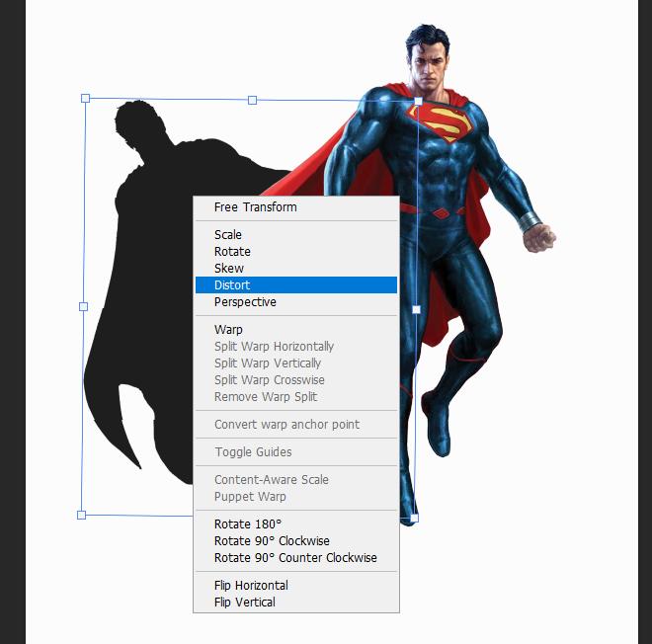The image size is (652, 644).
Task: Choose Free Transform from context menu
Action: click(296, 207)
